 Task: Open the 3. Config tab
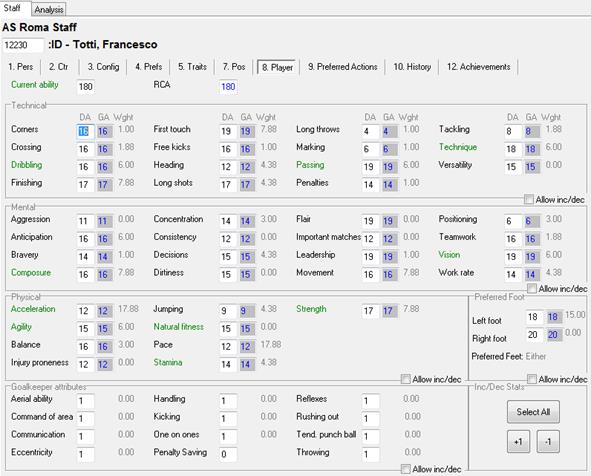point(103,67)
